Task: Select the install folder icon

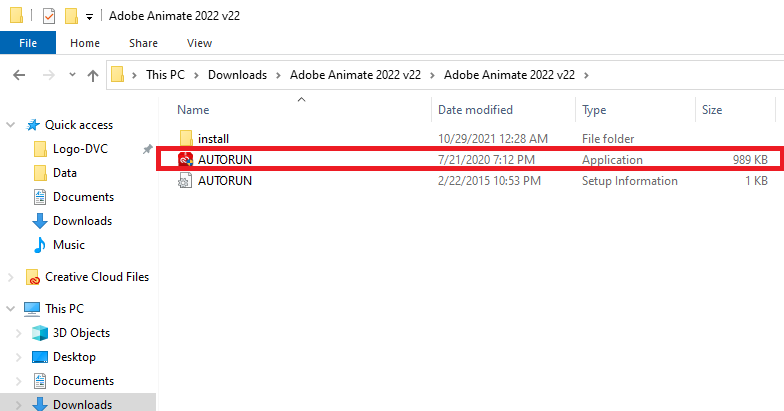Action: click(186, 138)
